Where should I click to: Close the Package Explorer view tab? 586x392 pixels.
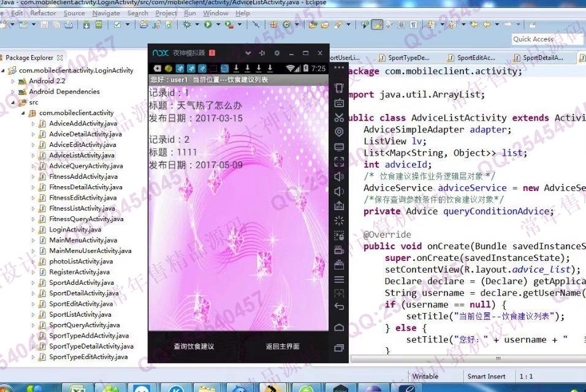point(60,58)
